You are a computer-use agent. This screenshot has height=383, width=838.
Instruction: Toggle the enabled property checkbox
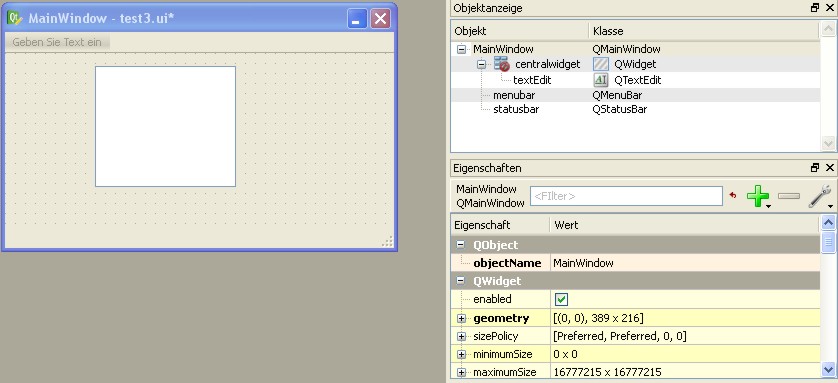(x=561, y=299)
